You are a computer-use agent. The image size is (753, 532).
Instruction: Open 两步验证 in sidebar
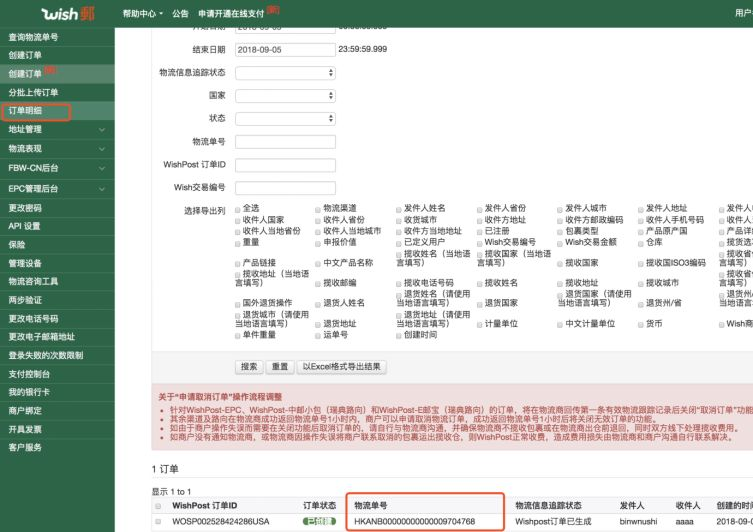click(57, 300)
